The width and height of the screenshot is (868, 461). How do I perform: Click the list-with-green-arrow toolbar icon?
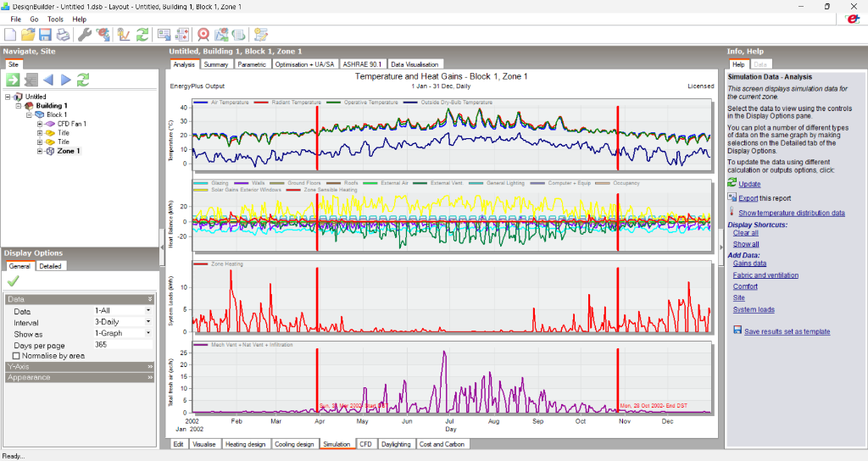coord(238,34)
